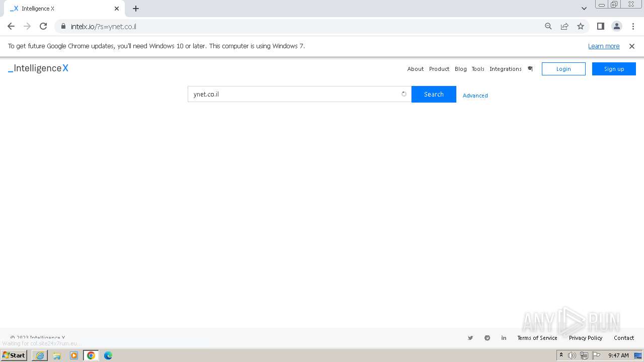Viewport: 644px width, 362px height.
Task: Click the address bar URL intelx.io
Action: pos(104,27)
